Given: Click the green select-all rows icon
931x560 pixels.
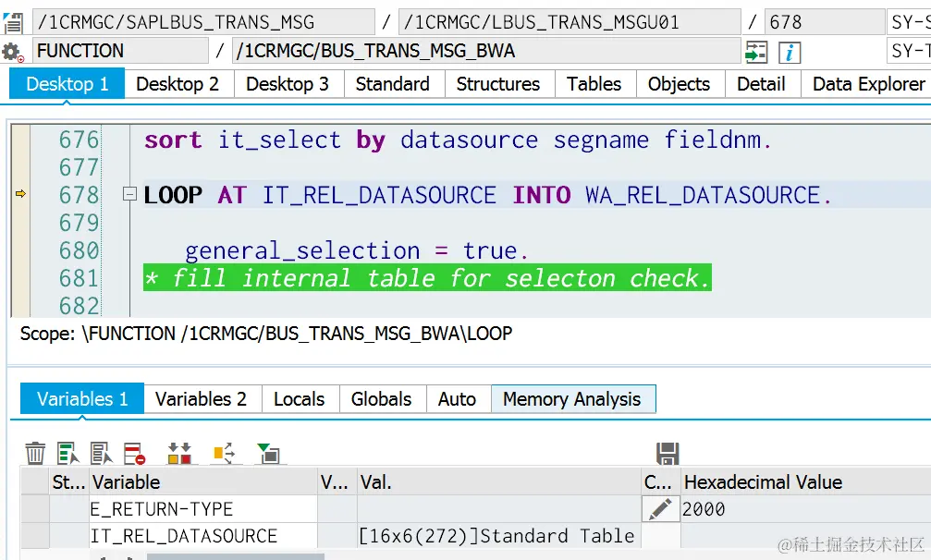Looking at the screenshot, I should [68, 453].
